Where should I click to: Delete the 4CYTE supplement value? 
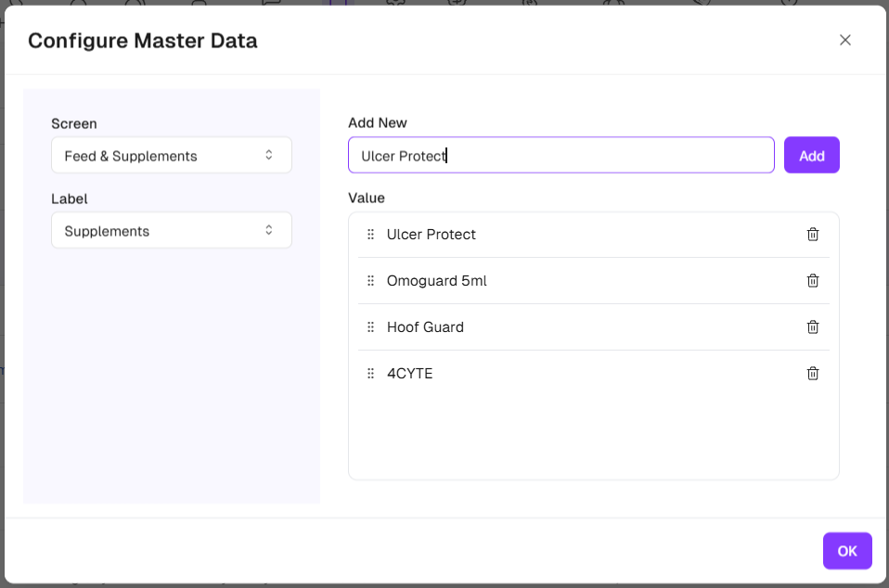(x=813, y=374)
